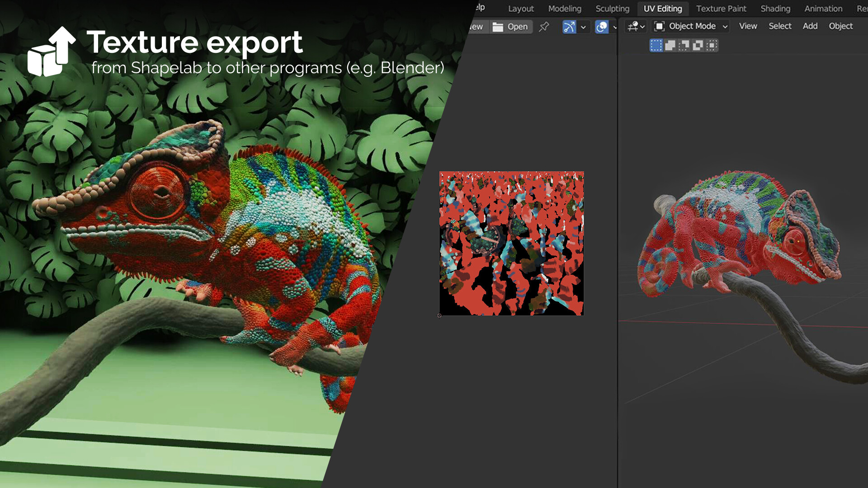The height and width of the screenshot is (488, 868).
Task: Select the UV sync selection toggle icon
Action: pos(569,26)
